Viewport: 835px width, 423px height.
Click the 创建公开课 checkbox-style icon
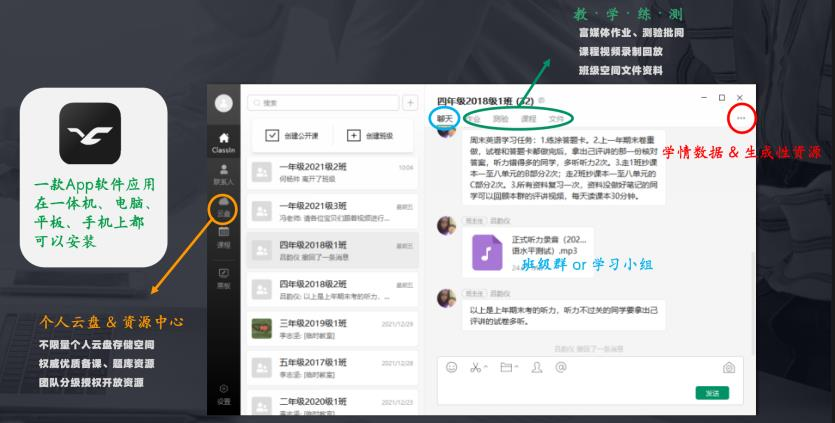[272, 135]
